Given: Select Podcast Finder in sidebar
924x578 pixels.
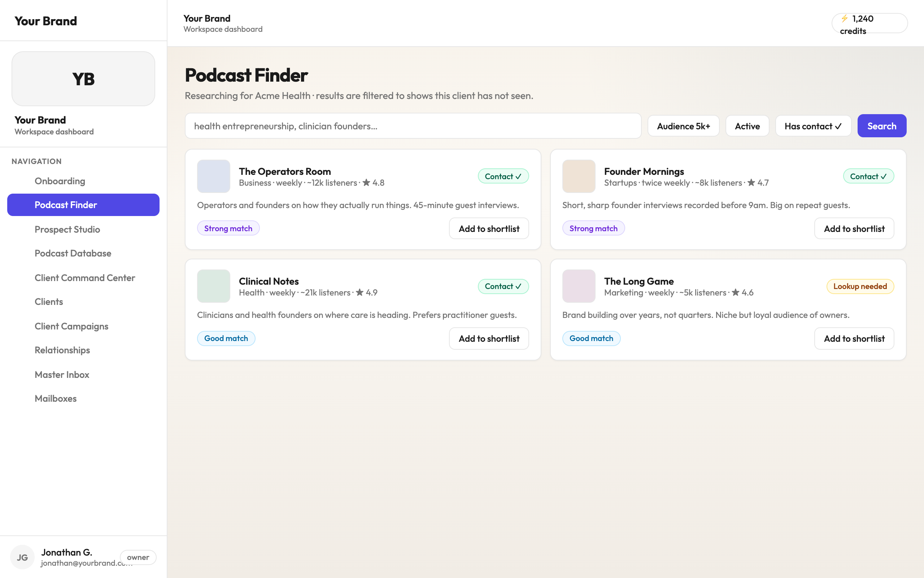Looking at the screenshot, I should point(83,205).
